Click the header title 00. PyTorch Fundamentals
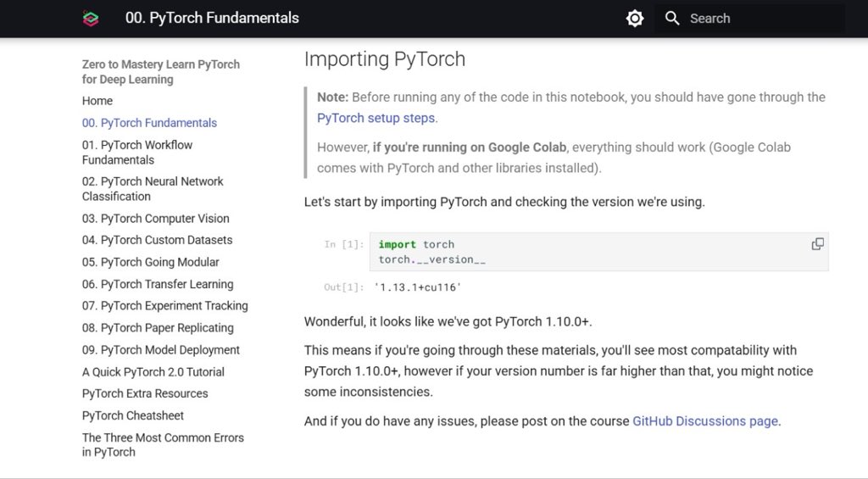 [x=212, y=18]
